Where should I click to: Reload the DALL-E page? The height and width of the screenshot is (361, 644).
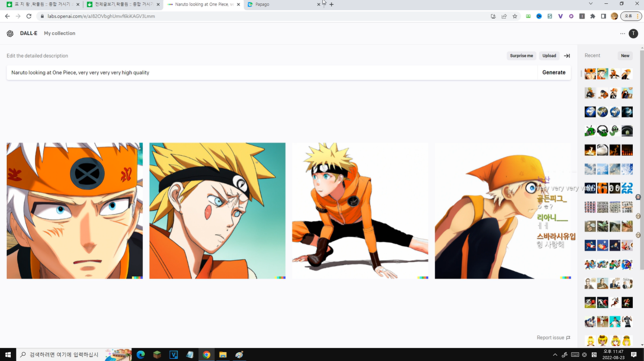(29, 16)
